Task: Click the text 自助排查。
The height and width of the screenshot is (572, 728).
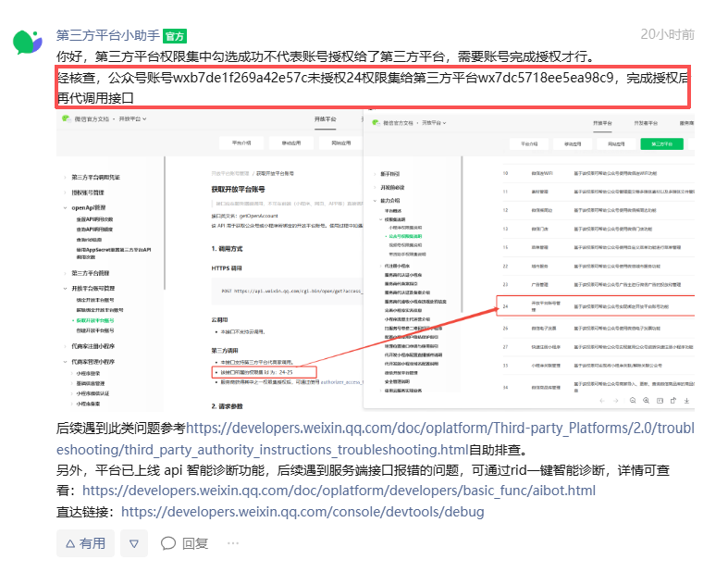Action: click(499, 450)
